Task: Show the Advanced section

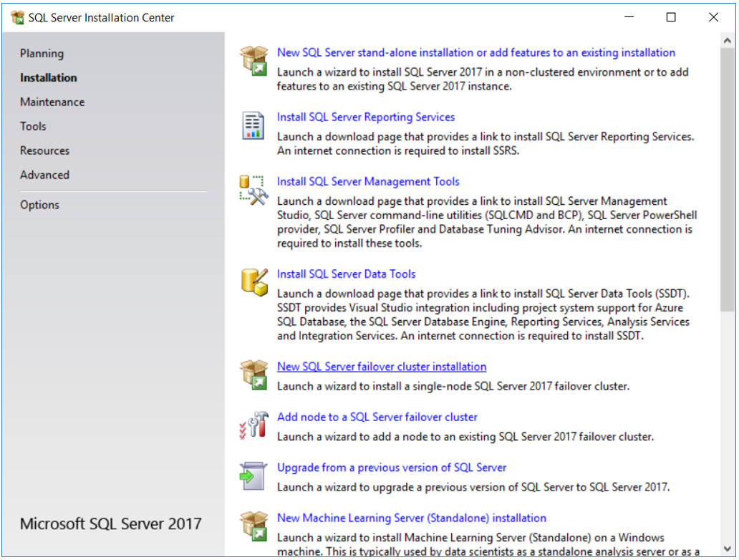Action: point(44,175)
